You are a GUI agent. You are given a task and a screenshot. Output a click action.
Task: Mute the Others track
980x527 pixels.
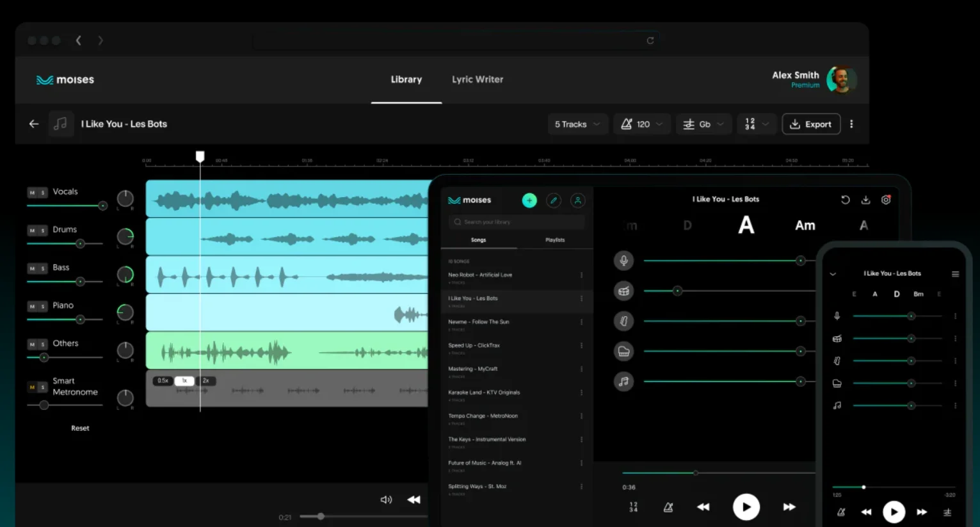pyautogui.click(x=32, y=345)
